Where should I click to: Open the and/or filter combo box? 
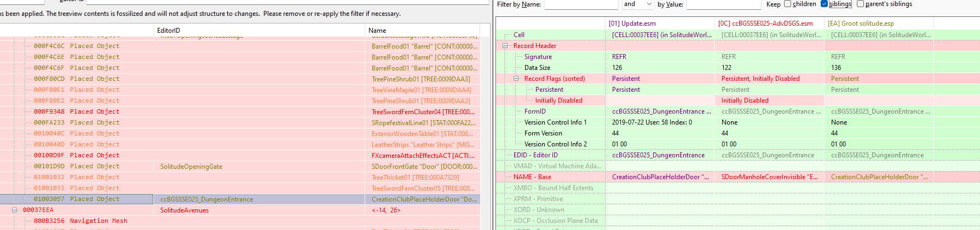coord(638,4)
